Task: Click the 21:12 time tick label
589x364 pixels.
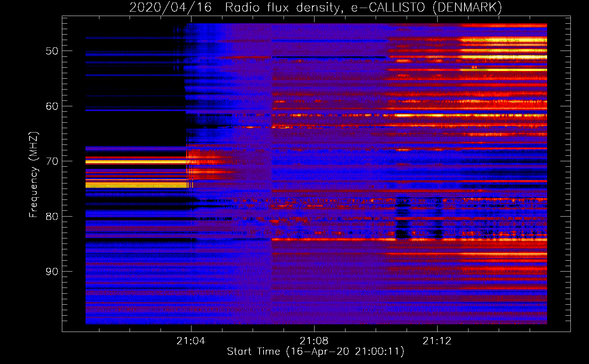Action: [x=437, y=341]
